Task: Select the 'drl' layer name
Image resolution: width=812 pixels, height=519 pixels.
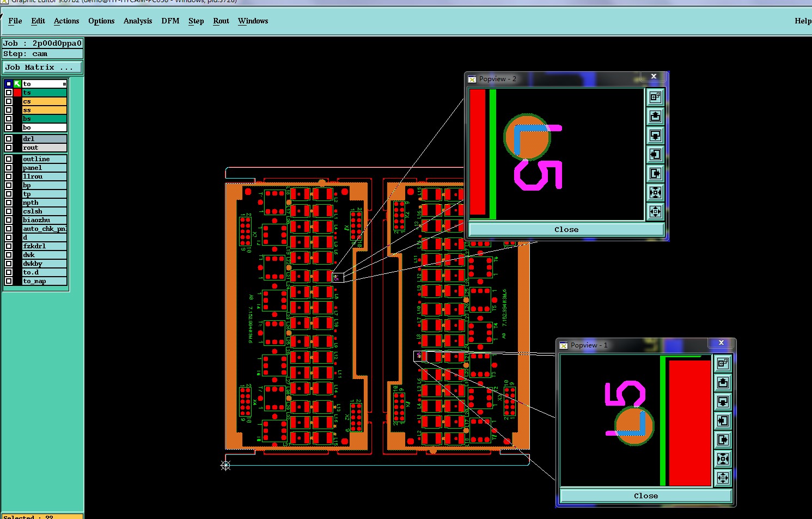Action: [45, 139]
